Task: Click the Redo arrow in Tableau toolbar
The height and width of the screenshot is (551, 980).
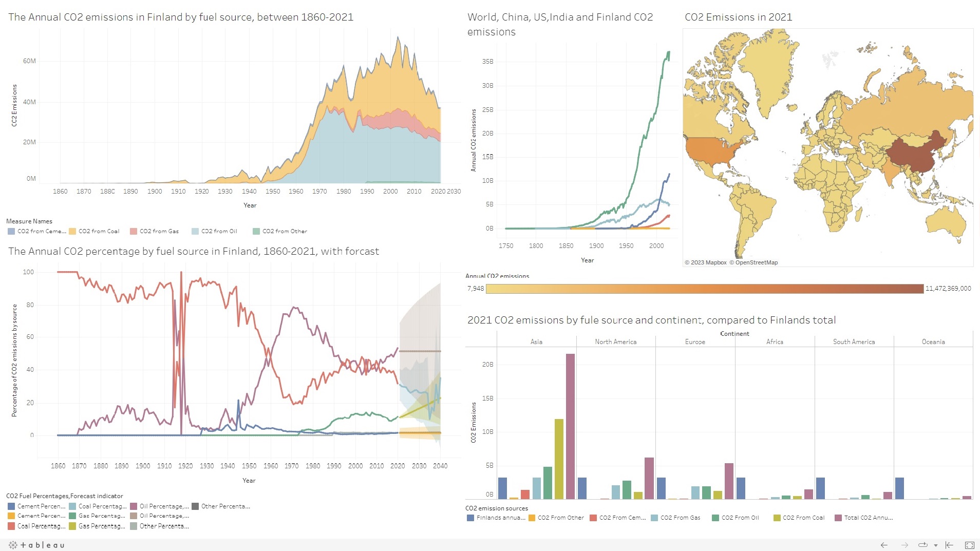Action: (x=904, y=545)
